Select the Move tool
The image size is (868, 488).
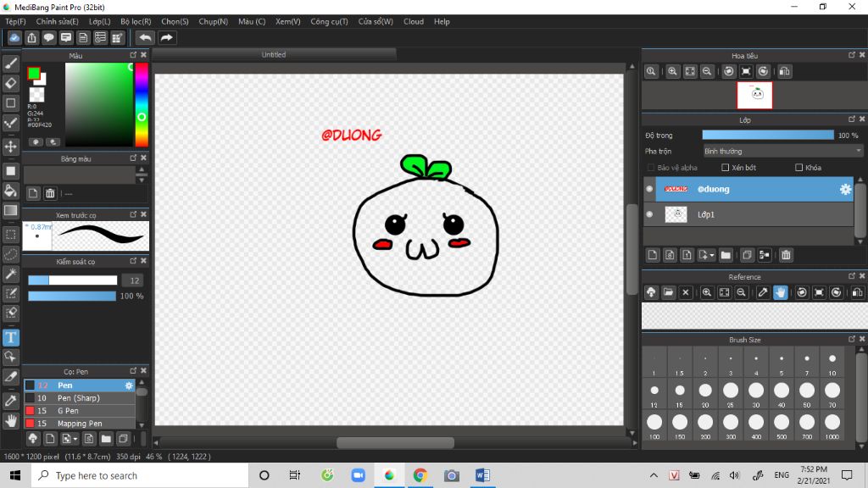click(10, 147)
